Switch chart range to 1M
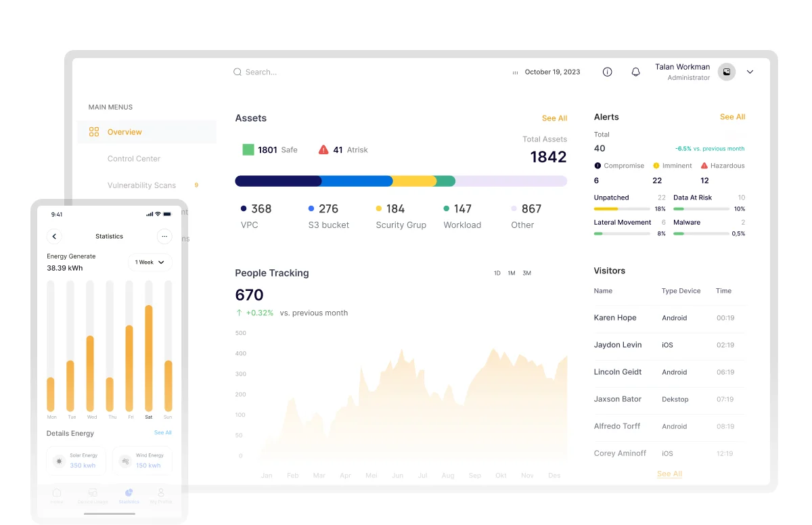This screenshot has height=525, width=812. (512, 273)
